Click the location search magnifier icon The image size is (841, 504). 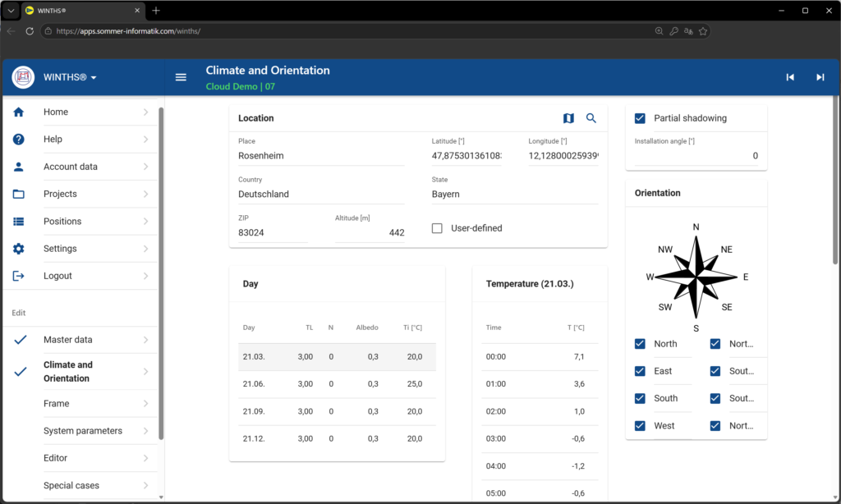tap(591, 118)
